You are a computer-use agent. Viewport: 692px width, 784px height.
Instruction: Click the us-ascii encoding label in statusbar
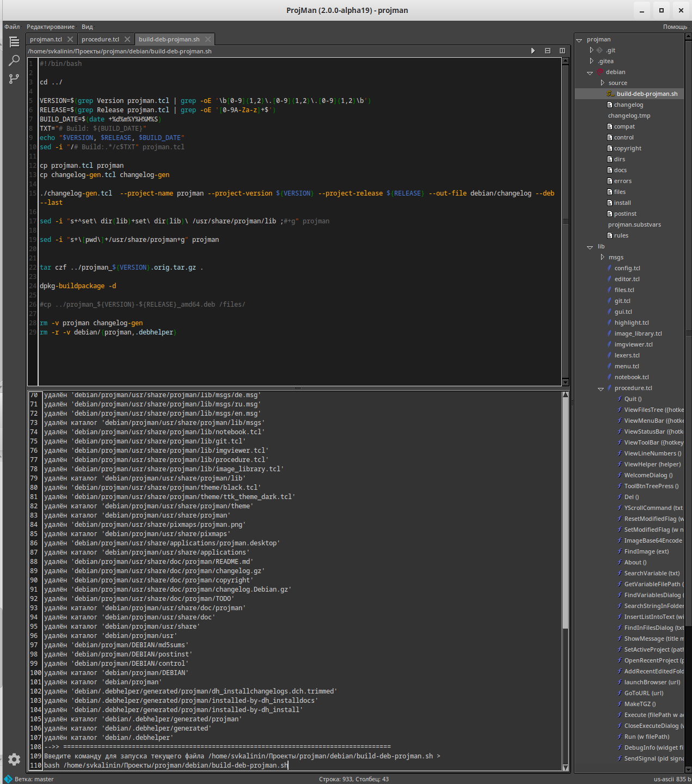(x=665, y=779)
